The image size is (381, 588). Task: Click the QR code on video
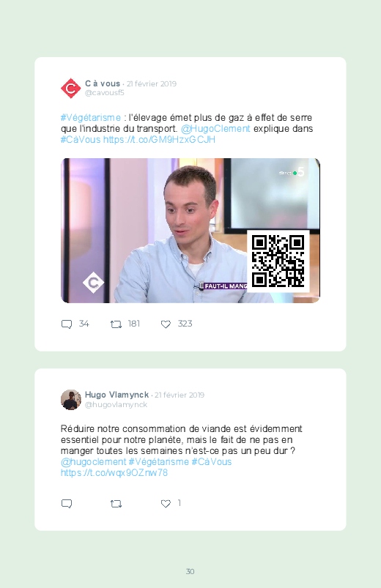click(278, 261)
